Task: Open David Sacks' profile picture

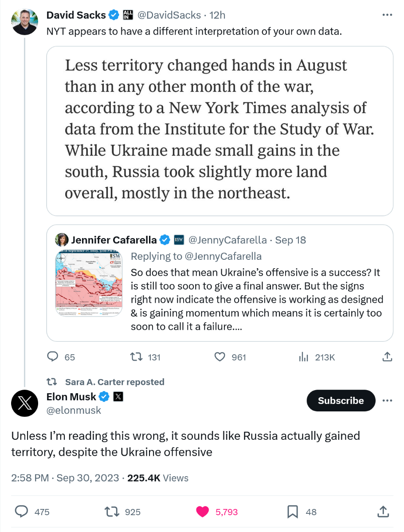Action: point(24,22)
